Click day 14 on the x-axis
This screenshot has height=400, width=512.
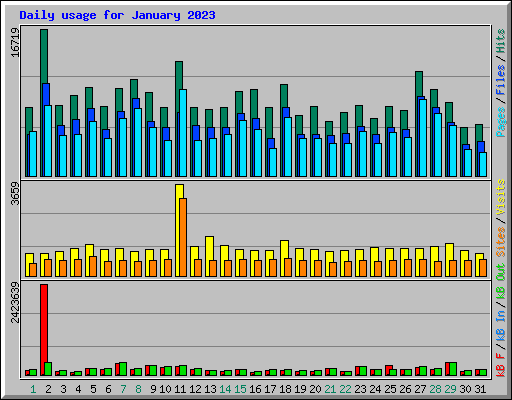point(225,389)
